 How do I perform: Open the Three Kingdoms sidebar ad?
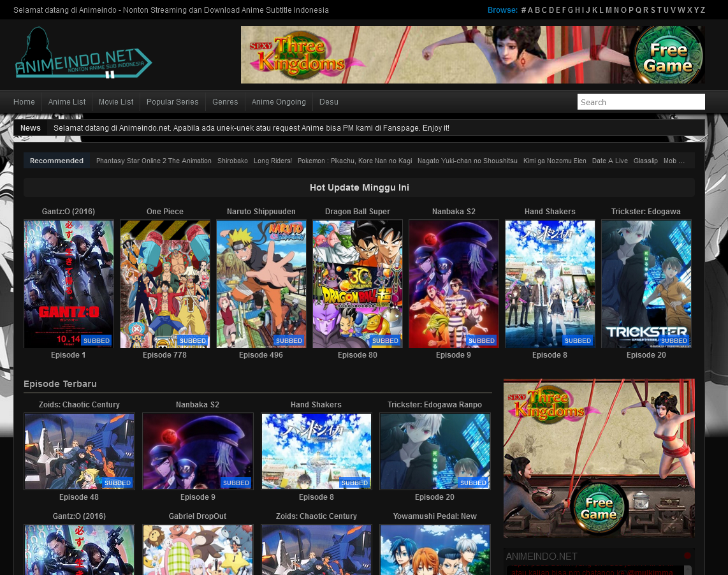(599, 458)
